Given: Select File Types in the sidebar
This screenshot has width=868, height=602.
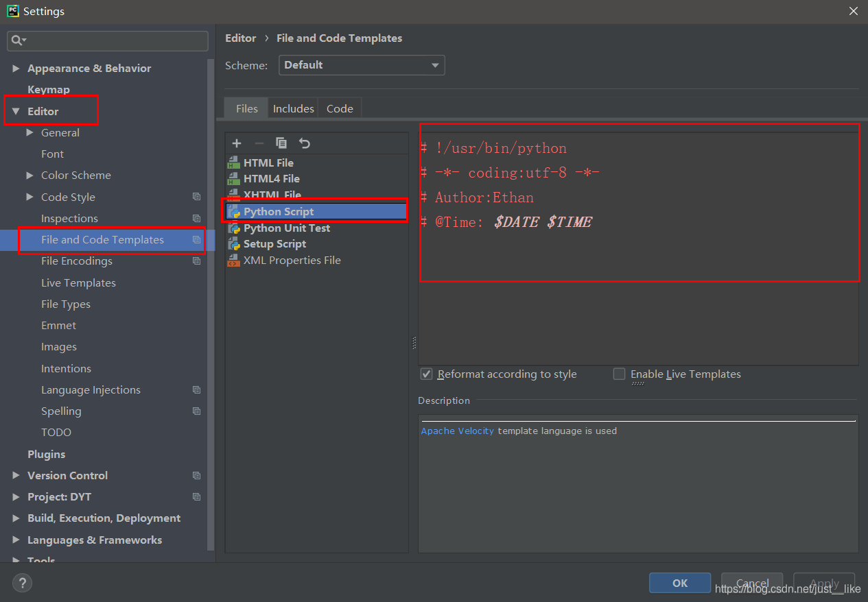Looking at the screenshot, I should click(66, 304).
